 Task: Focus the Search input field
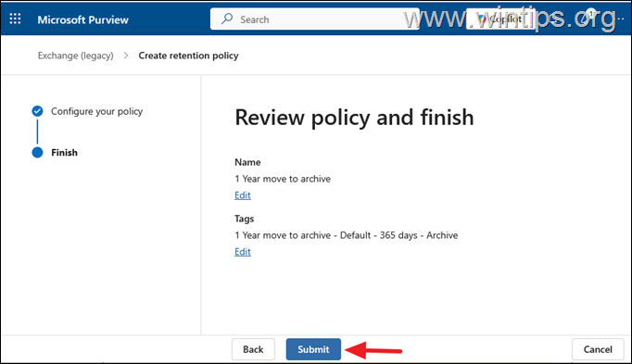coord(314,19)
